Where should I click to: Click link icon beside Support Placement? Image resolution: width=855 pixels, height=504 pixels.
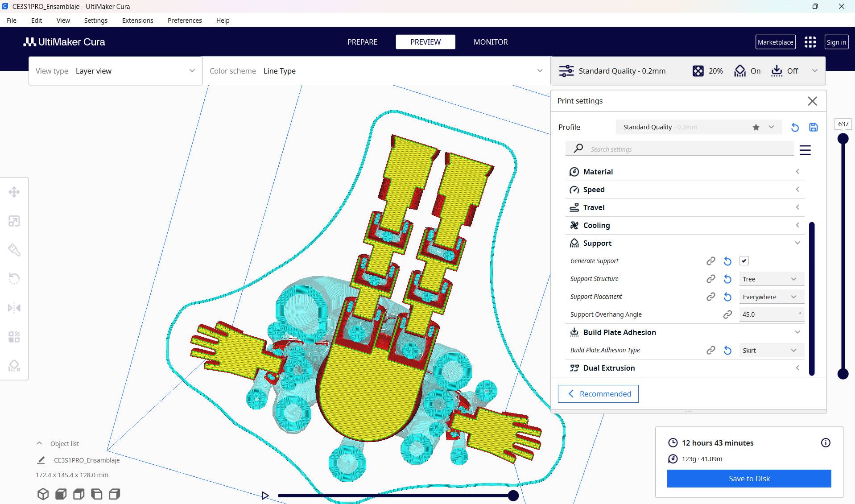(711, 297)
